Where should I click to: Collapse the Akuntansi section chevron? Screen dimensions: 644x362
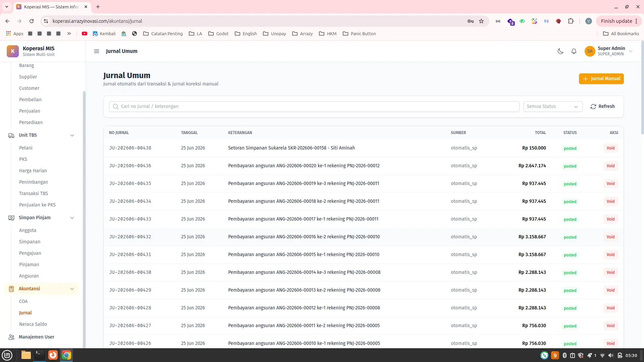(72, 289)
